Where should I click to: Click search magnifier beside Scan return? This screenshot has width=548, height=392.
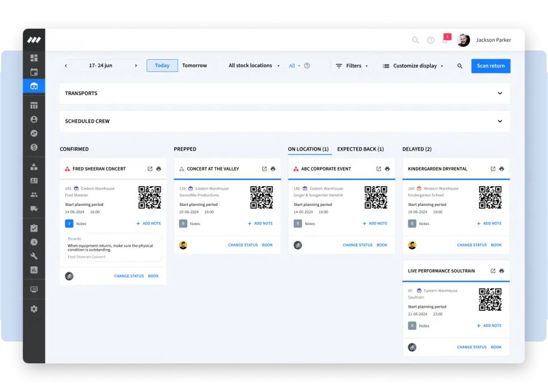pos(460,66)
